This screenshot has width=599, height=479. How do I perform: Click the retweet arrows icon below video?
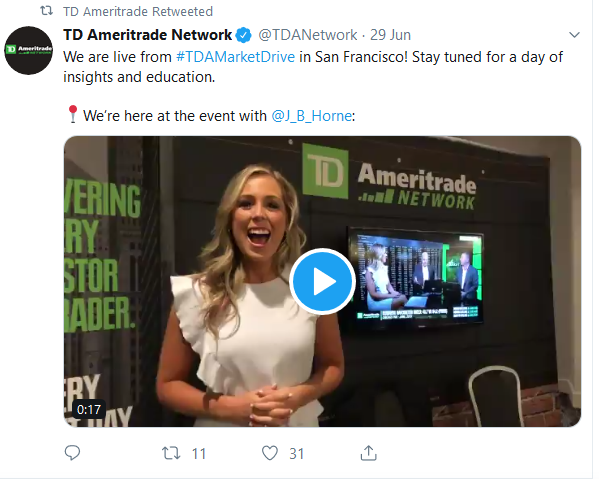(x=170, y=453)
